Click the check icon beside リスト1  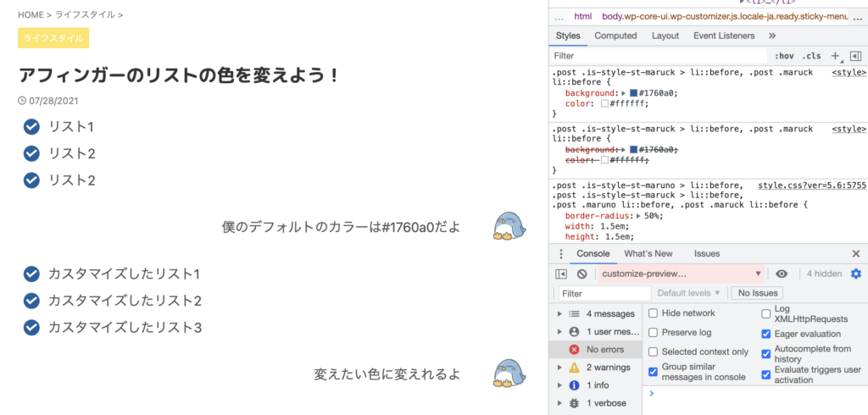click(31, 127)
